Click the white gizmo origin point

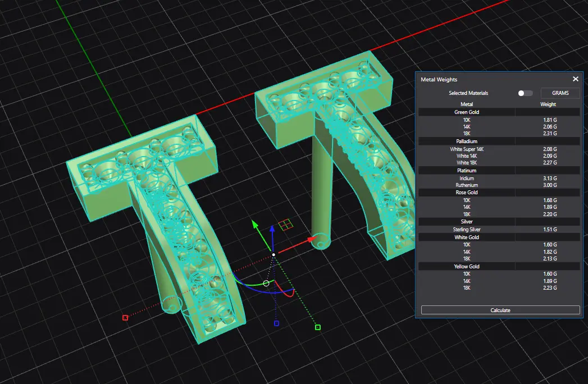point(274,255)
